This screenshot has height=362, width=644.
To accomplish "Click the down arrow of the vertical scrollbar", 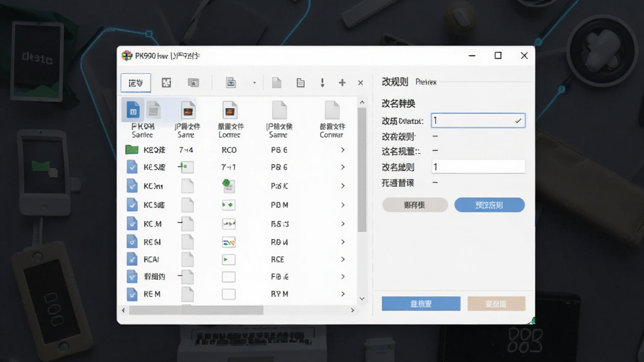I will pos(362,299).
